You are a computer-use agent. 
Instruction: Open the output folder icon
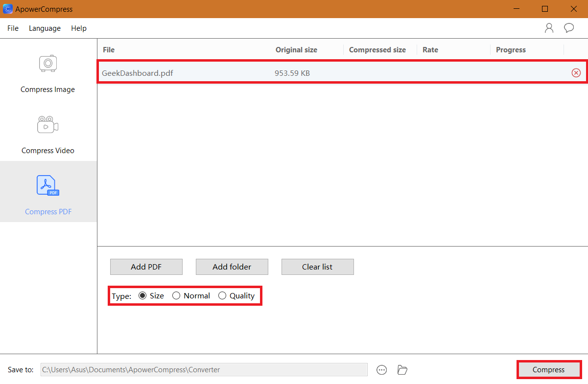tap(402, 370)
